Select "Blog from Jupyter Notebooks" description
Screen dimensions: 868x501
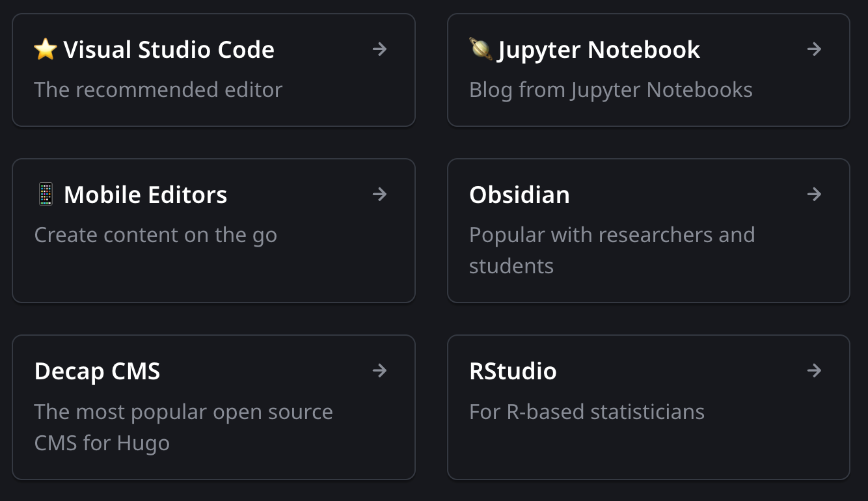tap(611, 90)
